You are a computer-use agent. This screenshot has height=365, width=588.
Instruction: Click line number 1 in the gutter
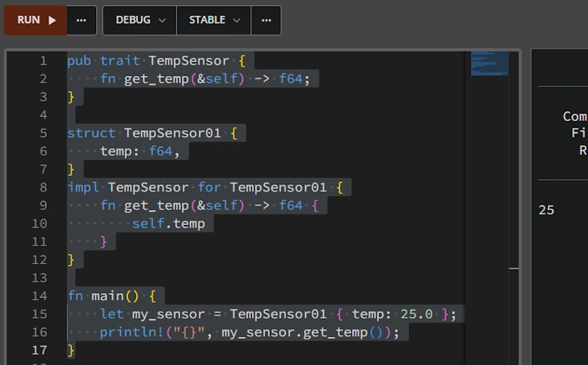coord(43,61)
